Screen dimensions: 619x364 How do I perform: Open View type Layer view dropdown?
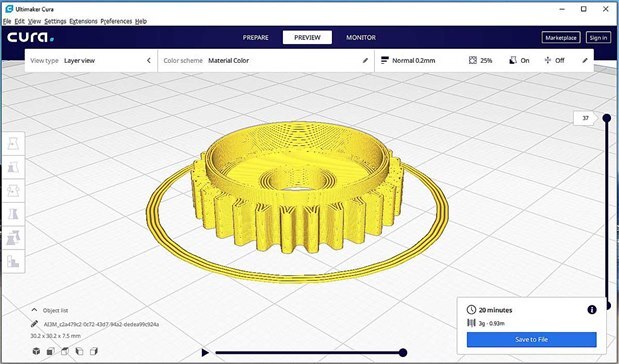91,60
